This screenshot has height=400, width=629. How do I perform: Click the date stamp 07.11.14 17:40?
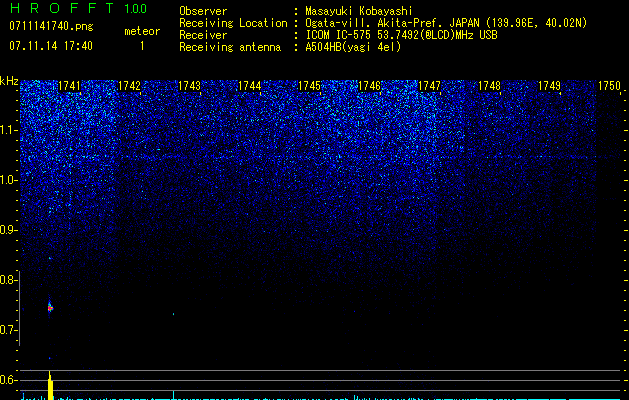(x=51, y=46)
